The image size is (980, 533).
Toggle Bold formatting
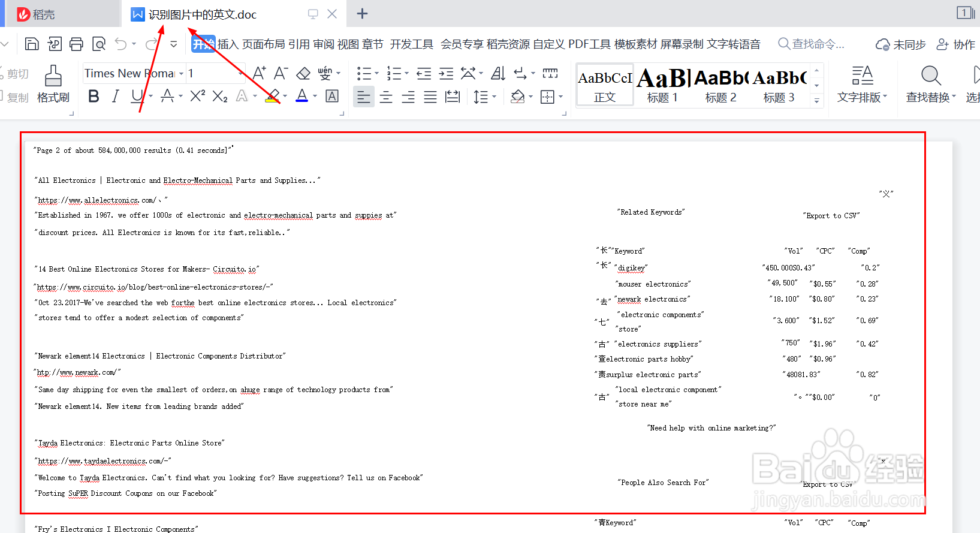click(x=94, y=96)
